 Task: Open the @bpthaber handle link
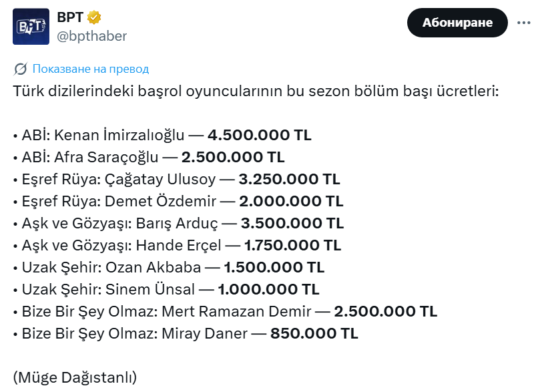[x=91, y=36]
